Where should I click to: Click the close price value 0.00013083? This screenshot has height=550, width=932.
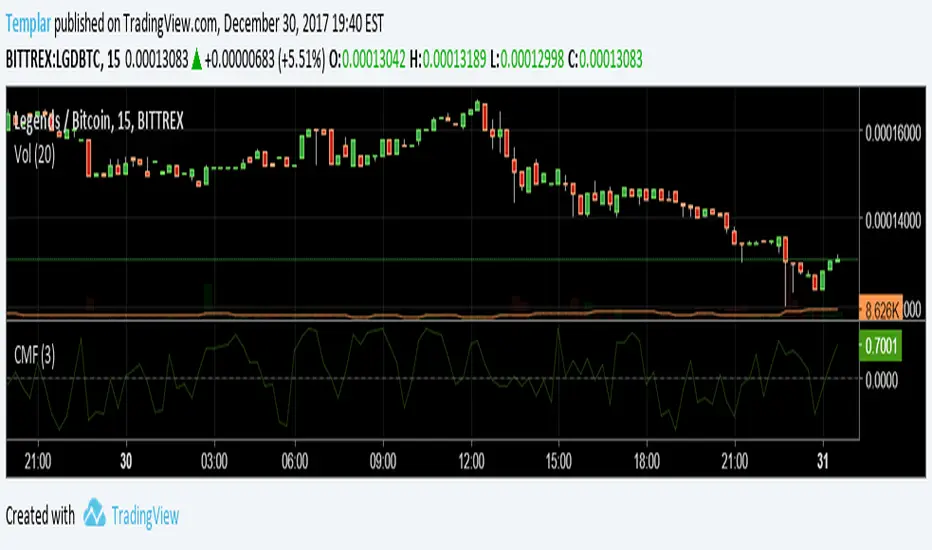[x=610, y=59]
